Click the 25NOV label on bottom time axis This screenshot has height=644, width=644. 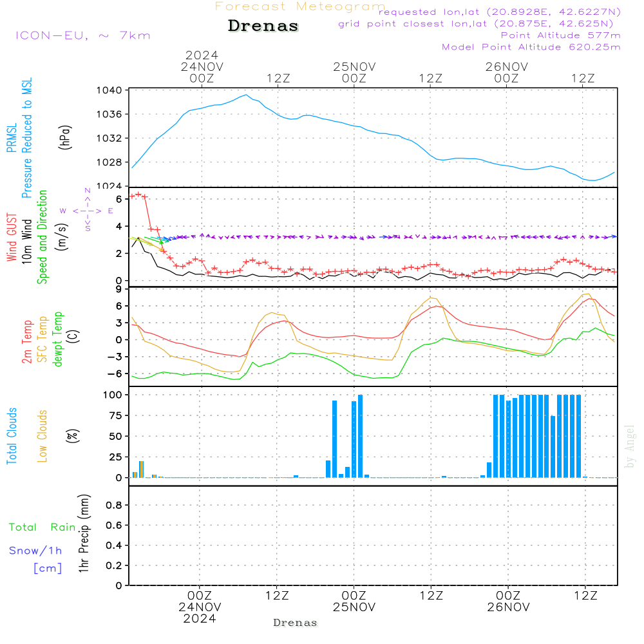[x=354, y=607]
